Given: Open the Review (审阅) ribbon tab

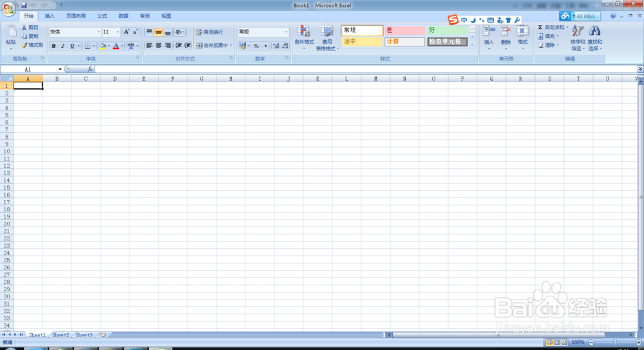Looking at the screenshot, I should (x=145, y=16).
